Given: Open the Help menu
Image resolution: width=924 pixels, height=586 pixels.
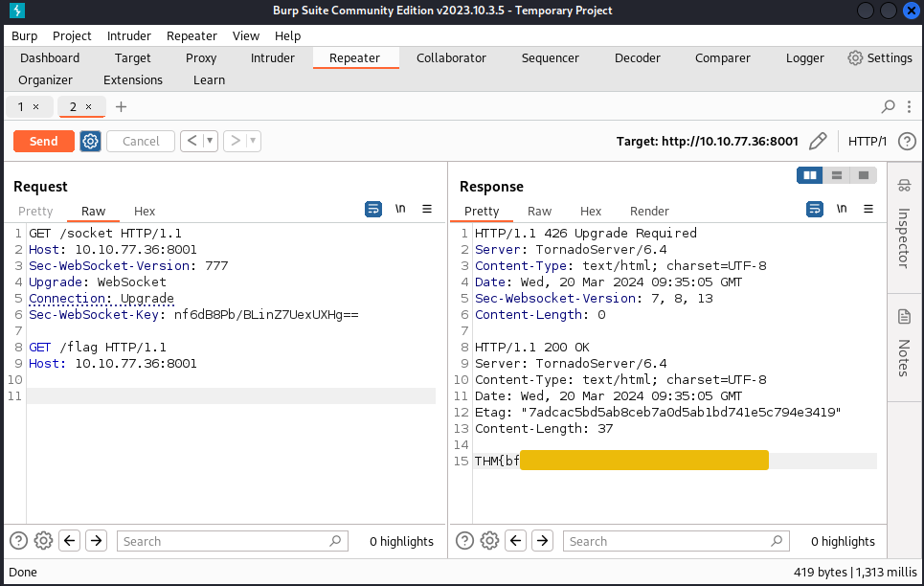Looking at the screenshot, I should coord(287,36).
